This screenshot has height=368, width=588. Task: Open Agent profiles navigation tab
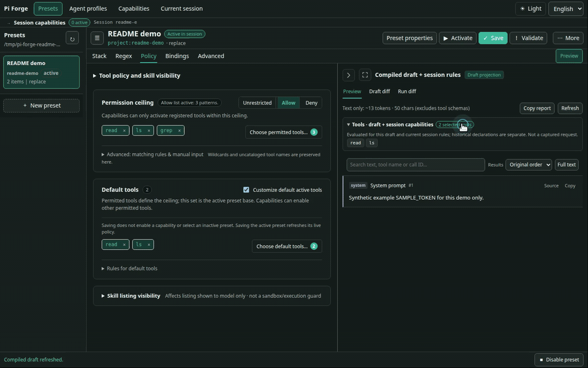point(88,8)
